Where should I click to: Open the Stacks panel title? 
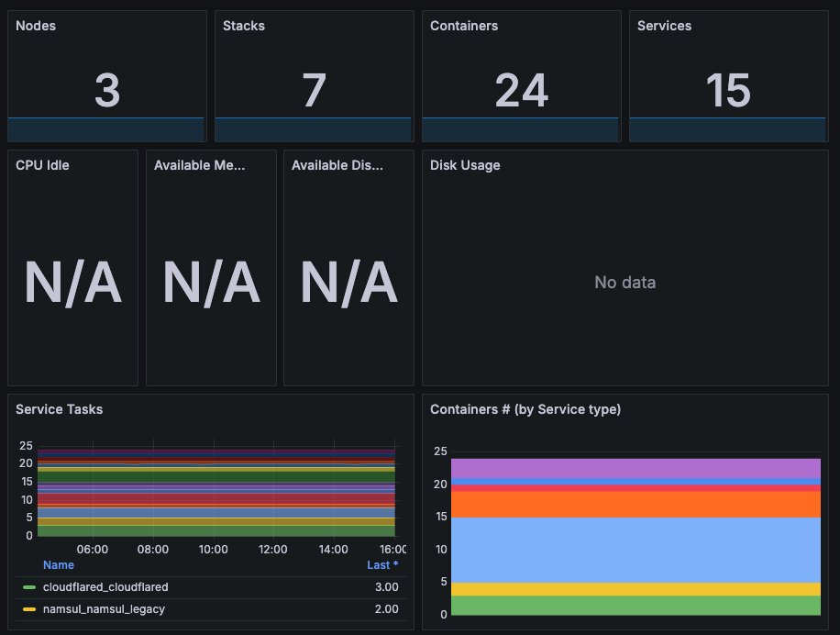[244, 26]
